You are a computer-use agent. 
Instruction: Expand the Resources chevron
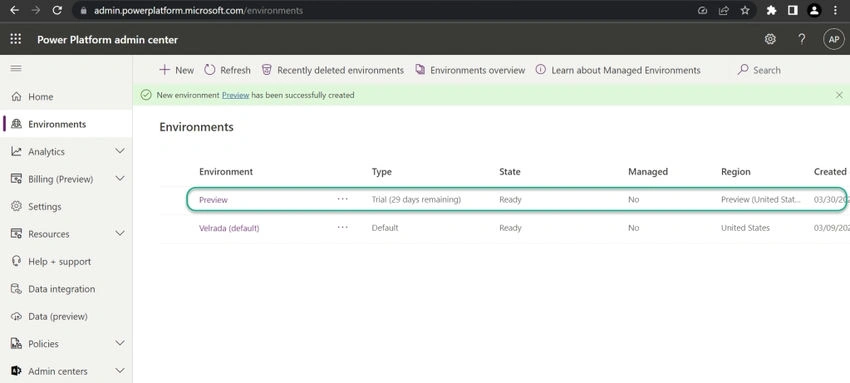coord(120,233)
